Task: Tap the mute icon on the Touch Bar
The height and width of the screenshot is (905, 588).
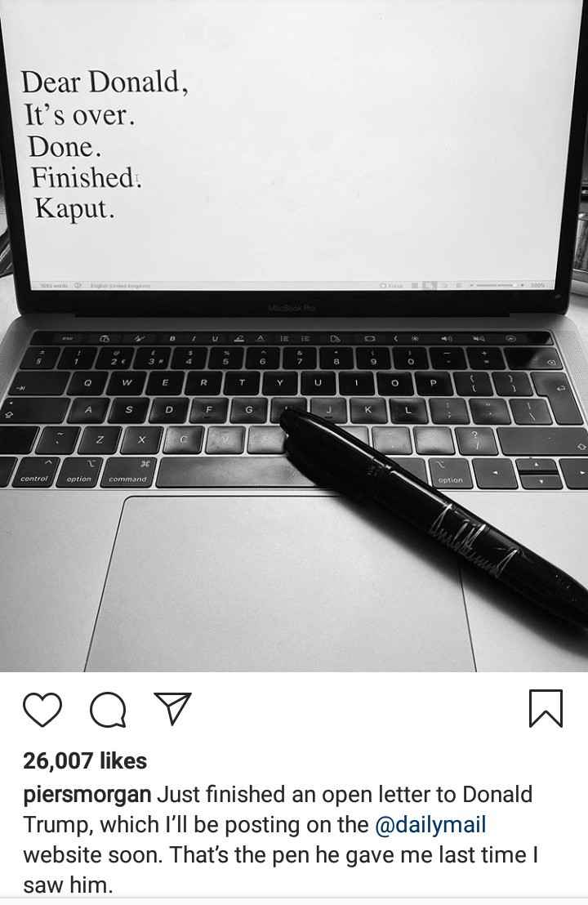Action: pos(479,339)
